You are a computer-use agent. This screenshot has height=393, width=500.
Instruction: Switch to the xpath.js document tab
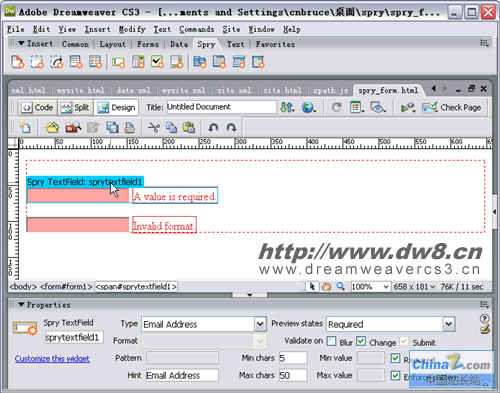click(x=331, y=90)
